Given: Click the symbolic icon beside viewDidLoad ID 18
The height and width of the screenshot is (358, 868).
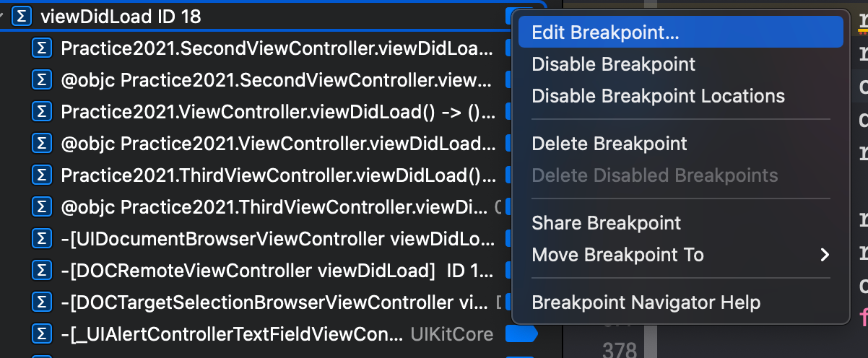Looking at the screenshot, I should point(23,17).
